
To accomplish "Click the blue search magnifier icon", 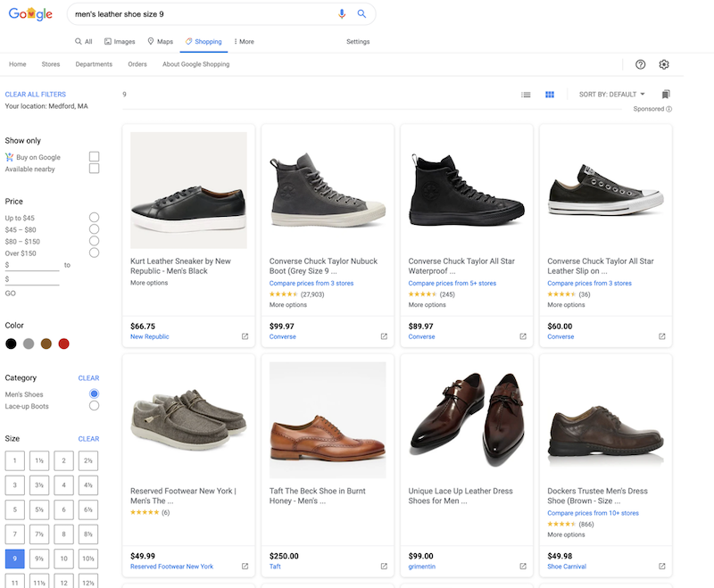I will click(361, 14).
